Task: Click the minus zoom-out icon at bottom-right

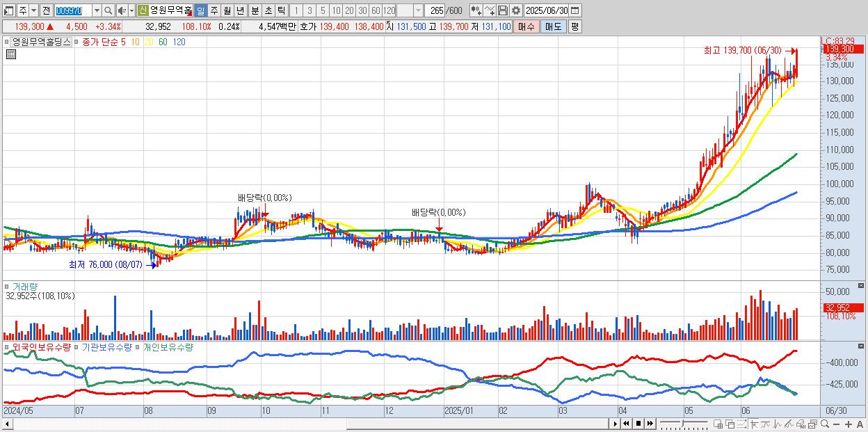Action: pyautogui.click(x=837, y=424)
